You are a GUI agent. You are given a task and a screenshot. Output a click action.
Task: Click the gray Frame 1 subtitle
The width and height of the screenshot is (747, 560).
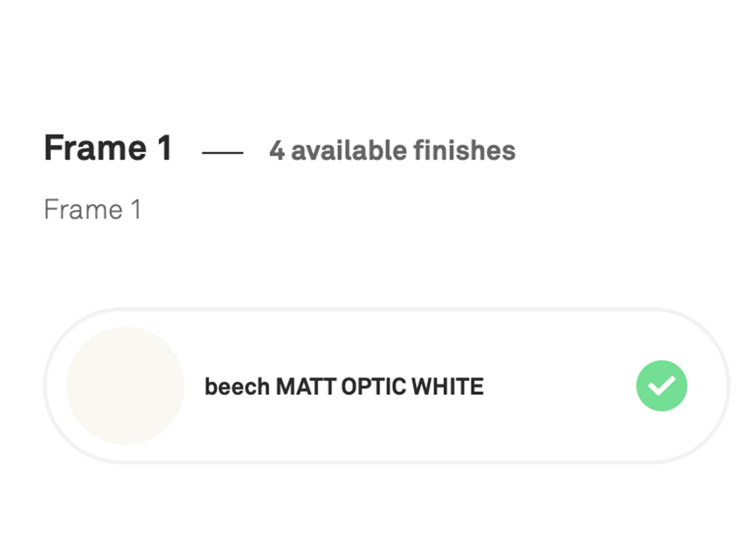coord(93,210)
